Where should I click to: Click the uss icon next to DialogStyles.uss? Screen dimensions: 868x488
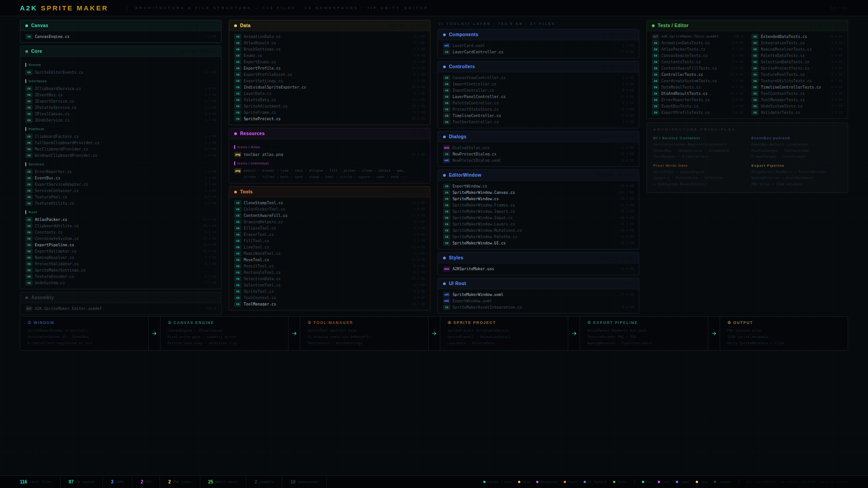click(x=447, y=148)
